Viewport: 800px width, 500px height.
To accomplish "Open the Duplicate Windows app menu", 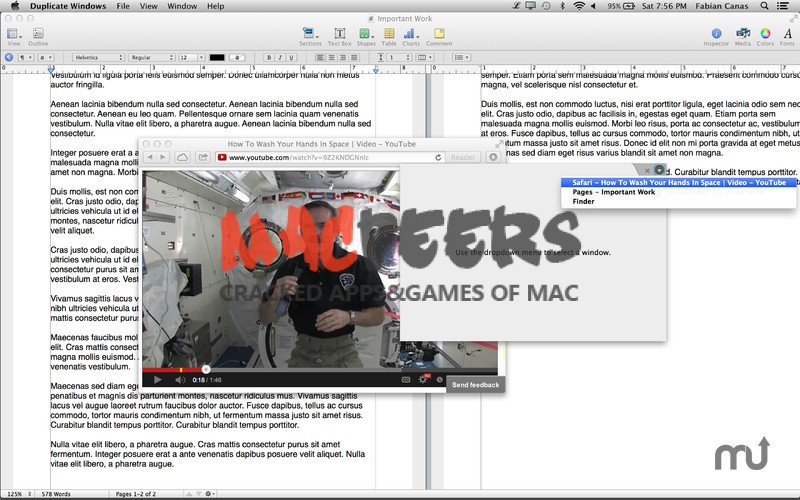I will (68, 6).
